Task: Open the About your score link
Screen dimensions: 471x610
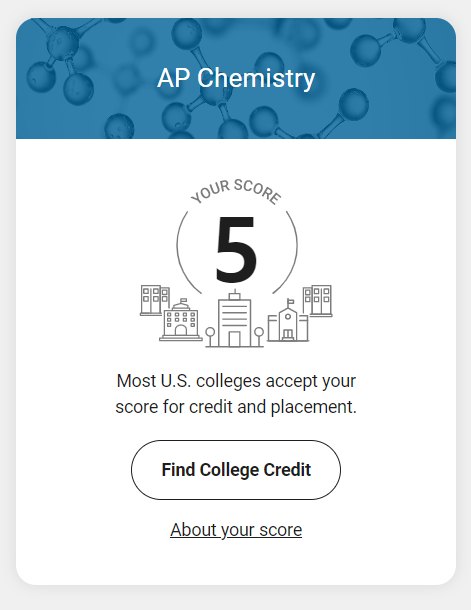Action: [x=236, y=530]
